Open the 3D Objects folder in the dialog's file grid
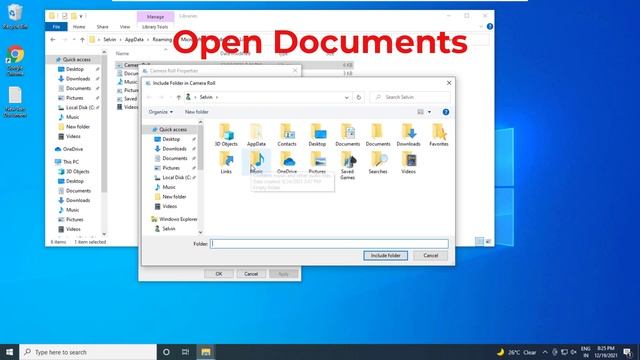640x360 pixels. [x=226, y=135]
